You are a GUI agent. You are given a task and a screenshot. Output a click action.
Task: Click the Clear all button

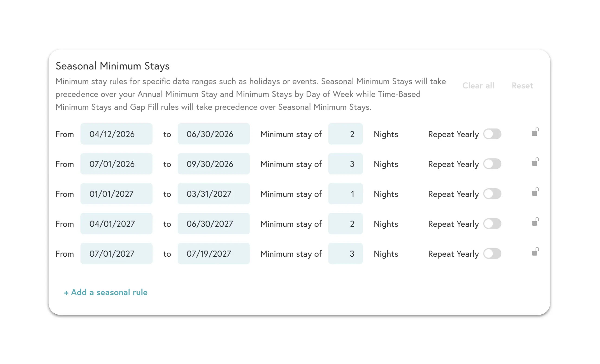pyautogui.click(x=478, y=86)
